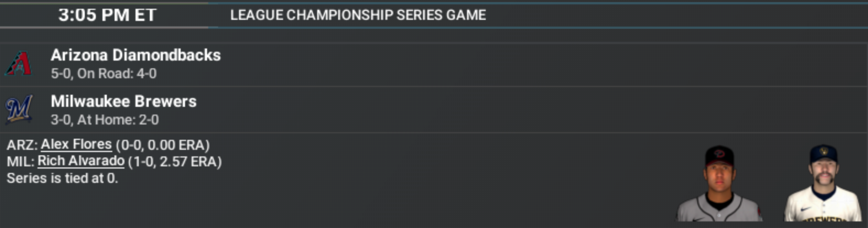Click the ARZ pitcher label
The height and width of the screenshot is (228, 868).
click(22, 145)
